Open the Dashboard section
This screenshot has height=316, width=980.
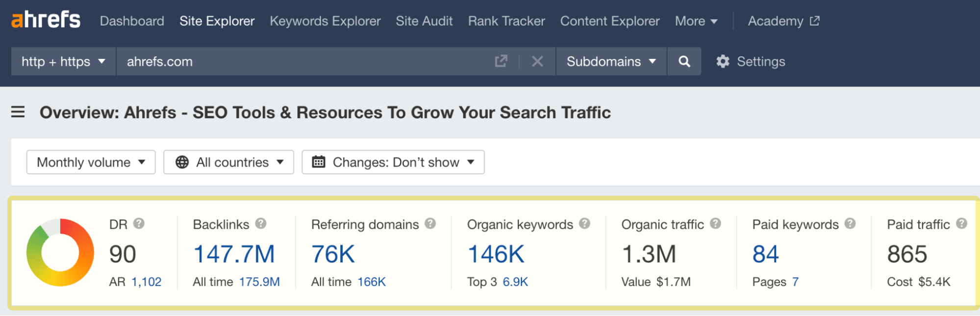(x=132, y=21)
